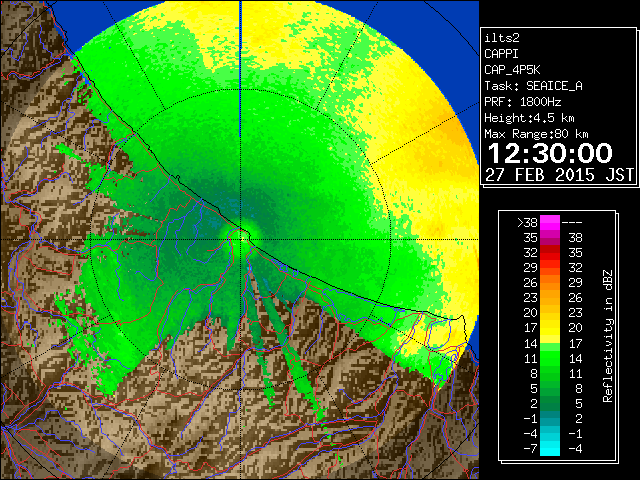The width and height of the screenshot is (640, 480).
Task: Click the '---' legend label
Action: (572, 223)
